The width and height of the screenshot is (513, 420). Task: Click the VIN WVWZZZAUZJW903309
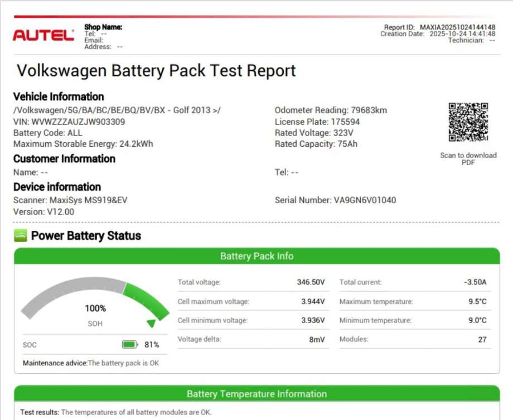[69, 122]
